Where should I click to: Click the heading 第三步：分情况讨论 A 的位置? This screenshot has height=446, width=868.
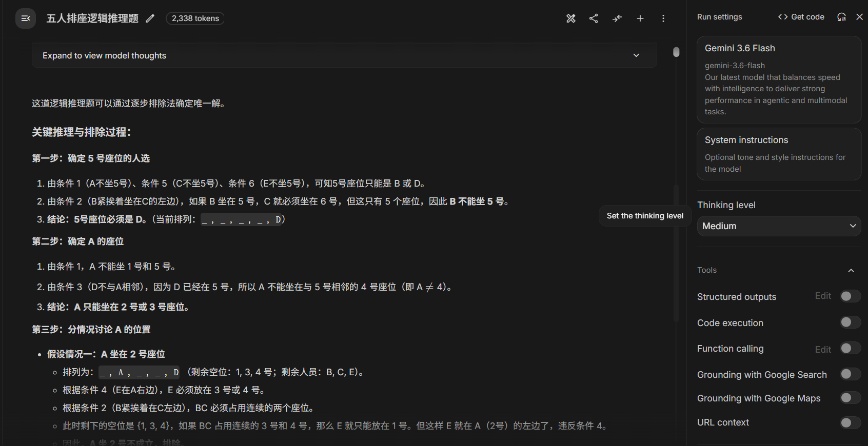[x=91, y=330]
